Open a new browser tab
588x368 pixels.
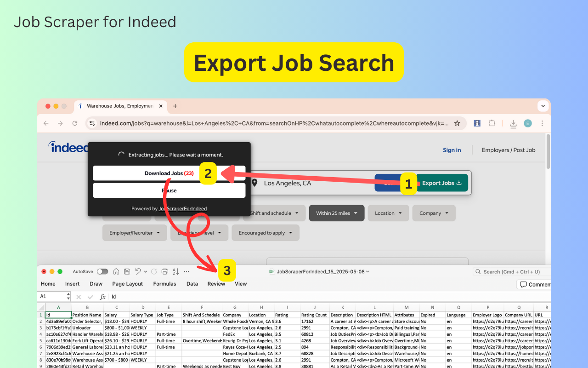[x=175, y=106]
